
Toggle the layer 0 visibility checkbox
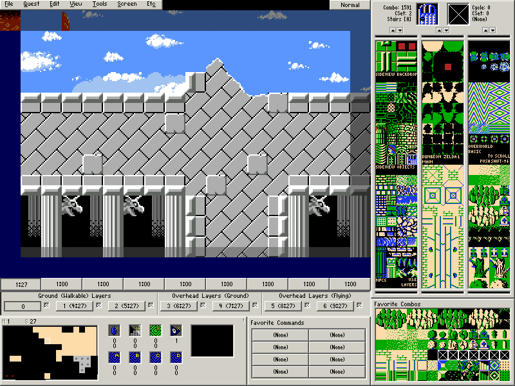[x=46, y=305]
